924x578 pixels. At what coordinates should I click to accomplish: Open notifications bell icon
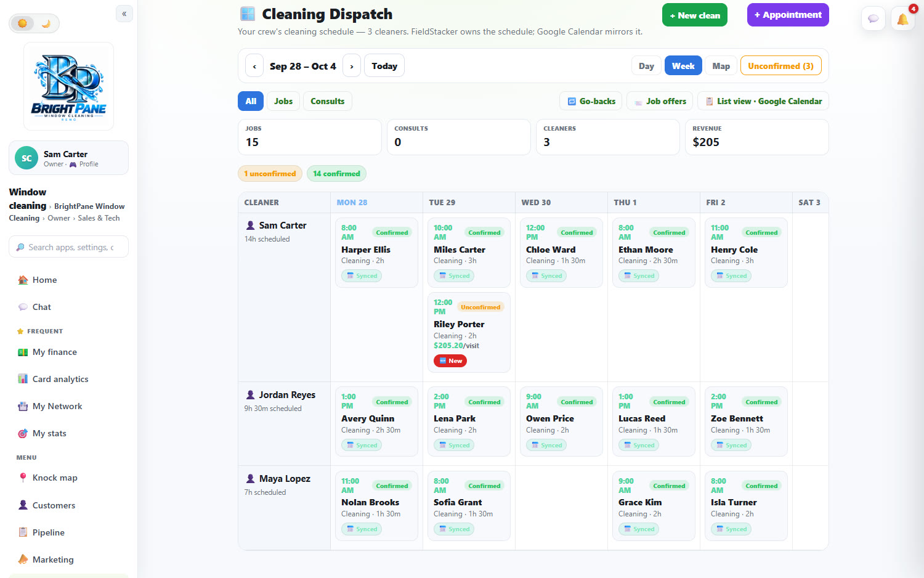pyautogui.click(x=902, y=18)
